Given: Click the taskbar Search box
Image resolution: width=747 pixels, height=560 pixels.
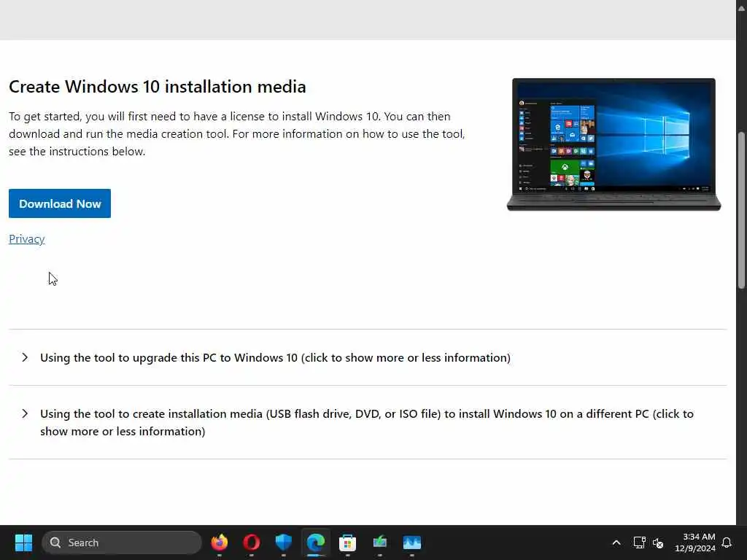Looking at the screenshot, I should pos(122,542).
